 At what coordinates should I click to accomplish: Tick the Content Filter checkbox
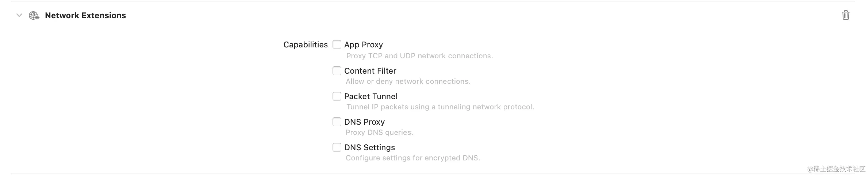(x=337, y=71)
